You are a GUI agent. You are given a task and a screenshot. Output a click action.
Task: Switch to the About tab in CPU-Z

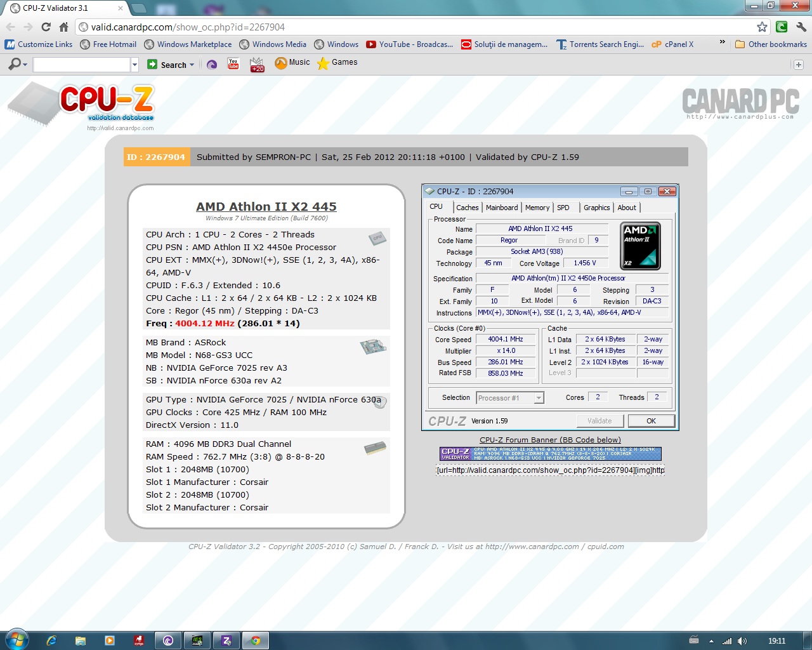click(627, 208)
